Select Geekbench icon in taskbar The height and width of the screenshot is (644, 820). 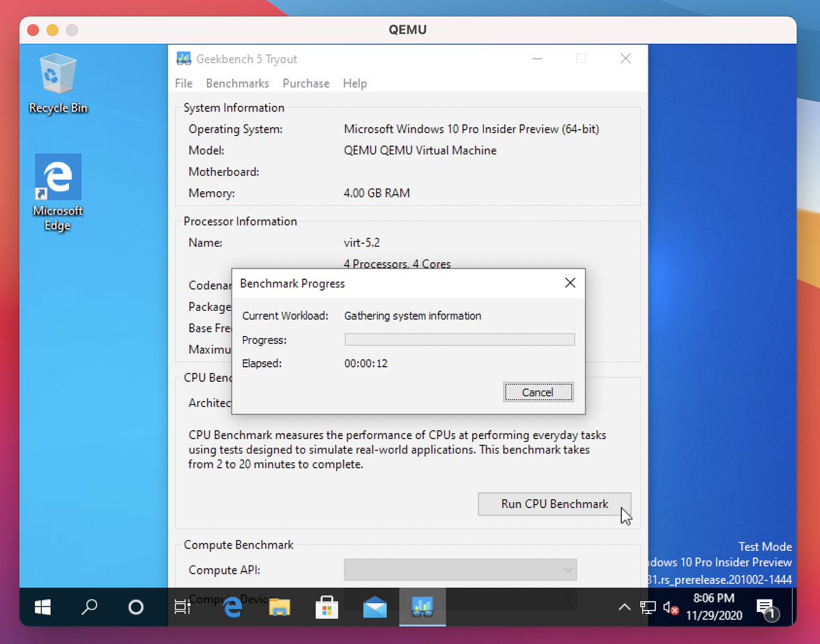click(x=422, y=606)
